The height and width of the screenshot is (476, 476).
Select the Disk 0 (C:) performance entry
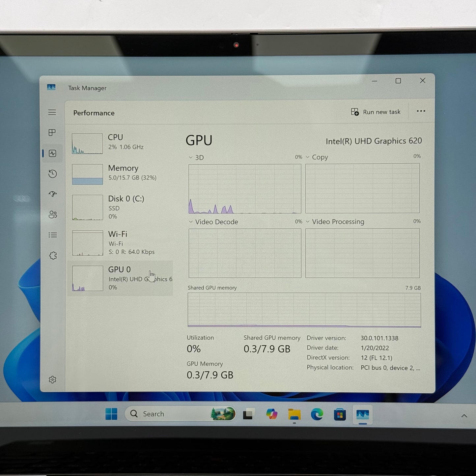[120, 207]
